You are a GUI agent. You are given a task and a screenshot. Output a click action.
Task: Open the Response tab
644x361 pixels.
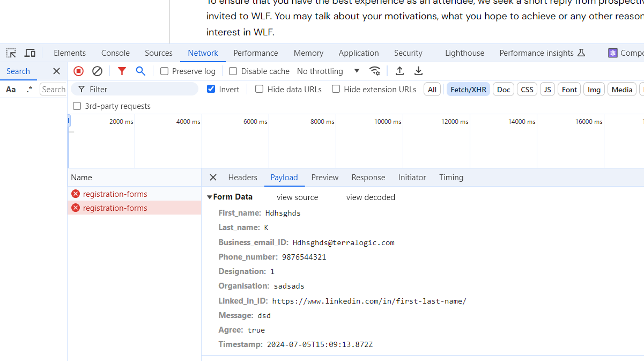pyautogui.click(x=368, y=178)
